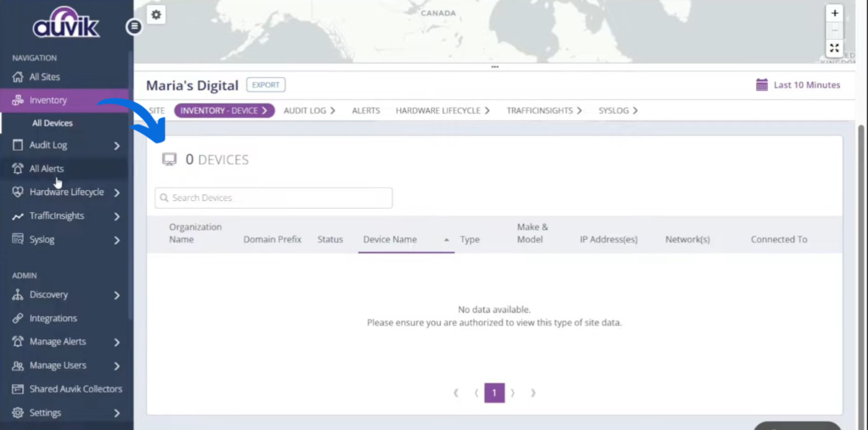The height and width of the screenshot is (430, 868).
Task: Open the HARDWARE LIFECYCLE tab
Action: click(442, 110)
